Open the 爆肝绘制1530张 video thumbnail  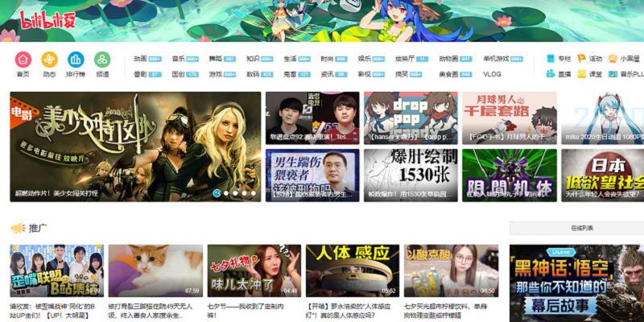point(411,175)
